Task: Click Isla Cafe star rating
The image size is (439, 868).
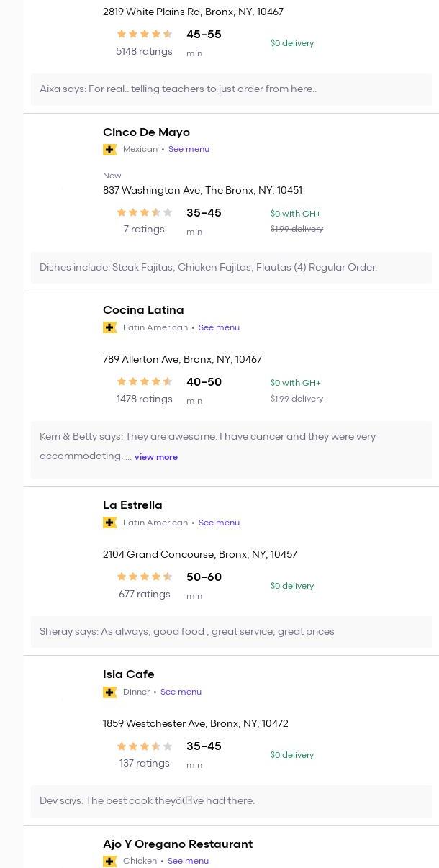Action: 144,746
